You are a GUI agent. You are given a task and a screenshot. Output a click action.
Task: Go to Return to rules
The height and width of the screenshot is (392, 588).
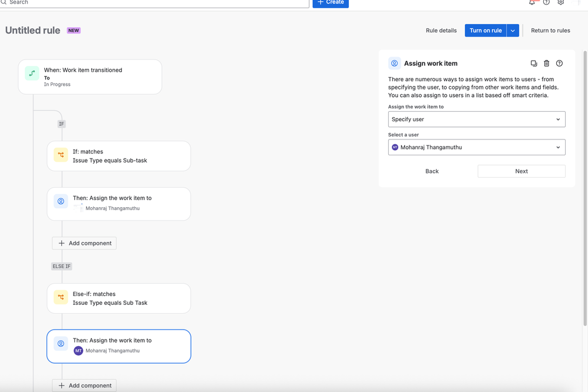pyautogui.click(x=550, y=31)
